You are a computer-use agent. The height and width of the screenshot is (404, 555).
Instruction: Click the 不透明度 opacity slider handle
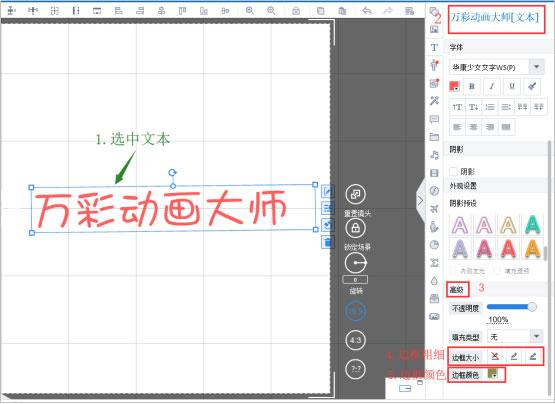532,307
